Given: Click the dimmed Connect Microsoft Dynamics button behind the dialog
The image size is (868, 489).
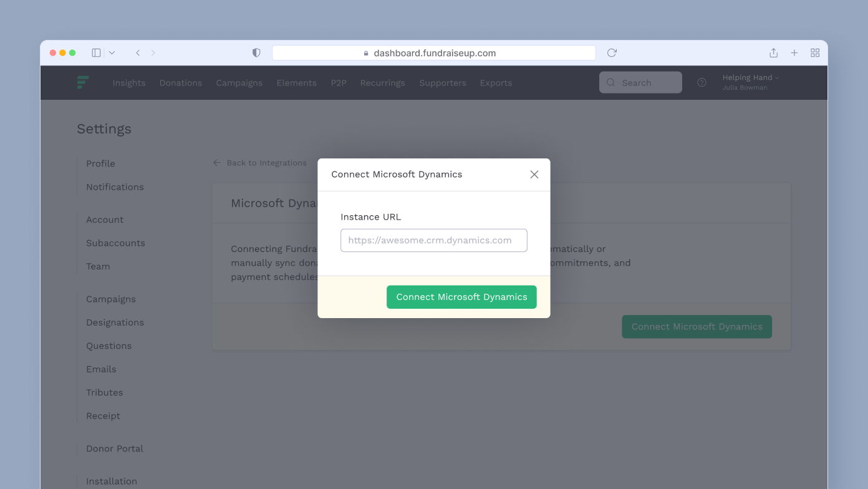Looking at the screenshot, I should point(697,327).
